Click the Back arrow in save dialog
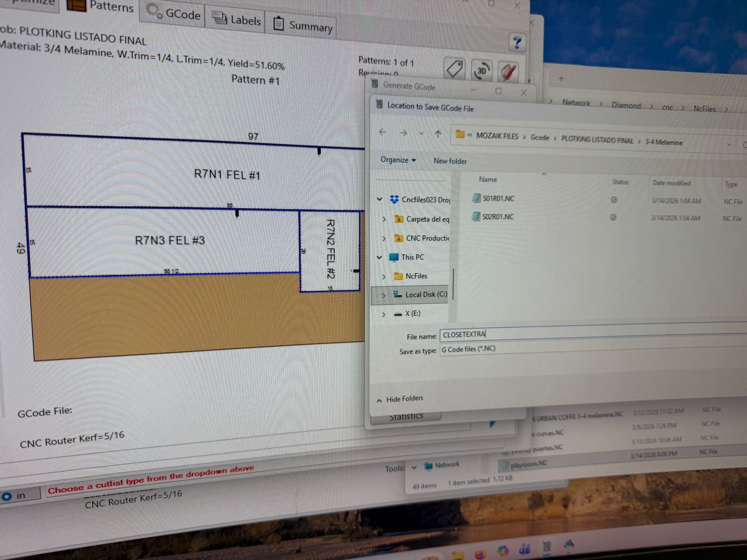 pos(383,132)
